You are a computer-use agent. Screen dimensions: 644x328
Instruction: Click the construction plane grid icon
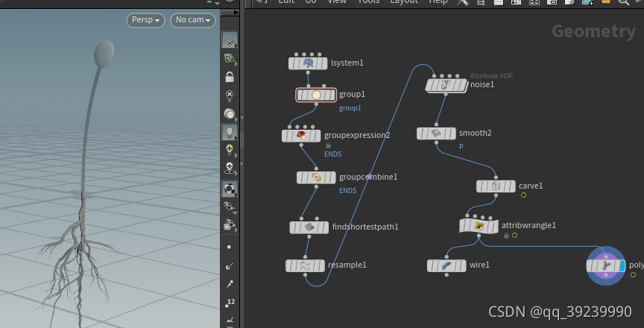point(230,40)
